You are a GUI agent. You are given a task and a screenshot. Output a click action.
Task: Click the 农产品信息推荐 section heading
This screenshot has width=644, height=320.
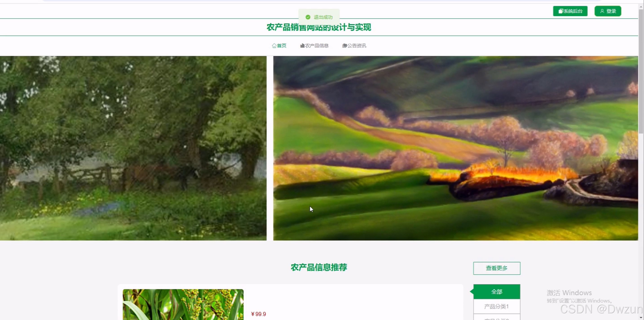point(319,267)
